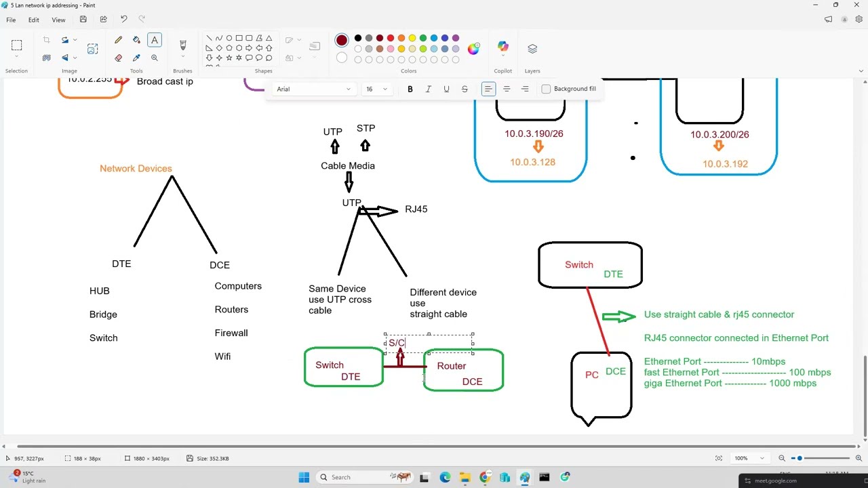
Task: Open the Edit menu
Action: coord(33,20)
